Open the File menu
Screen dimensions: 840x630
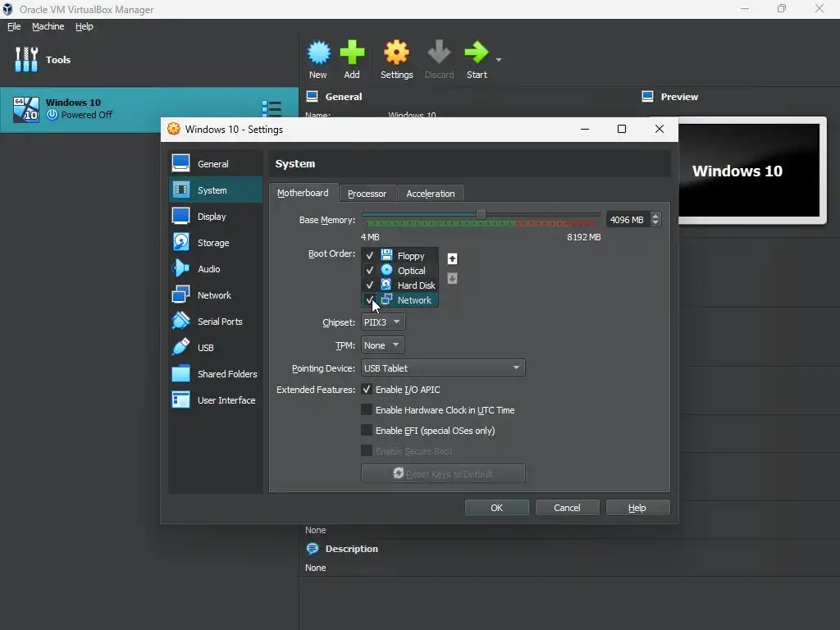pos(14,26)
